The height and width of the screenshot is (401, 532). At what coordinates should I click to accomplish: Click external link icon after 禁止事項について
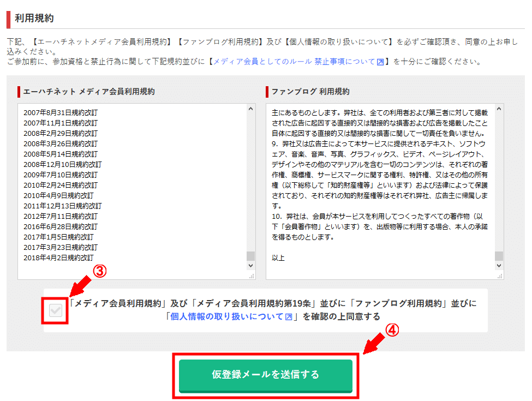coord(380,62)
